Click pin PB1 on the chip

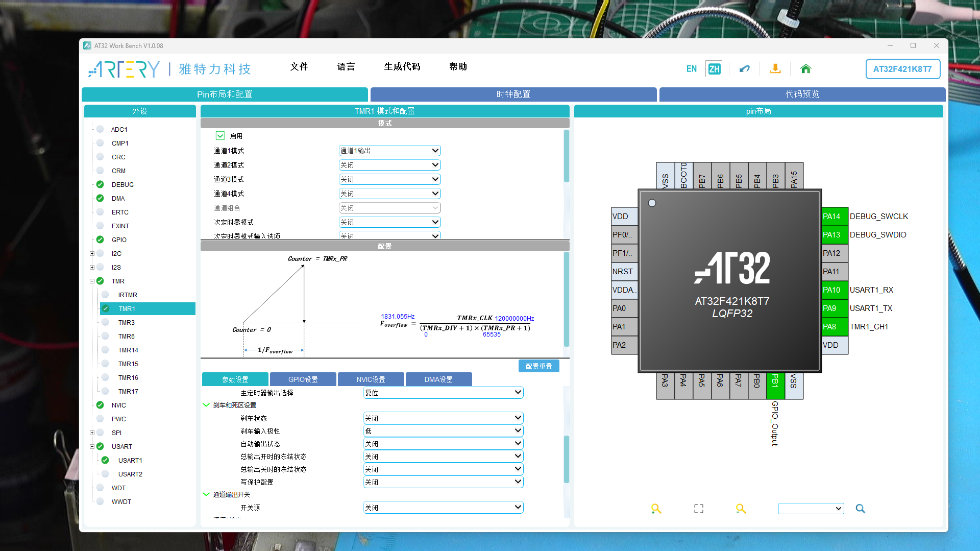775,386
